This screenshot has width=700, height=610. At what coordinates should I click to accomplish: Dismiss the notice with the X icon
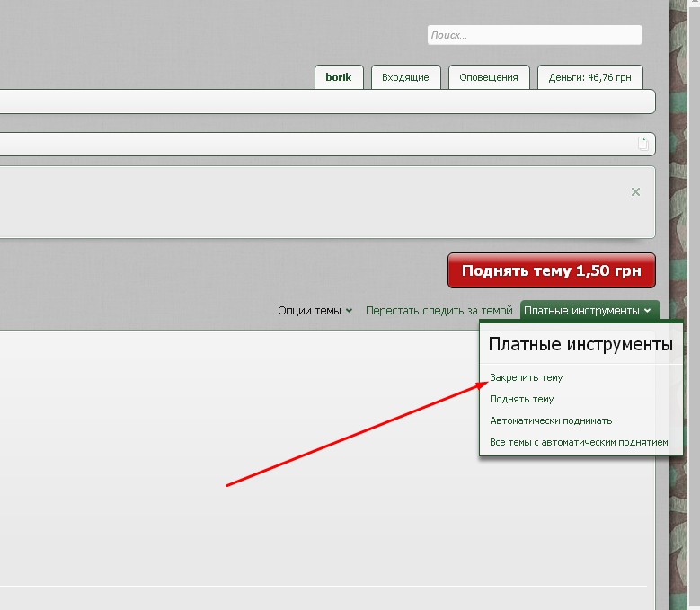coord(635,192)
